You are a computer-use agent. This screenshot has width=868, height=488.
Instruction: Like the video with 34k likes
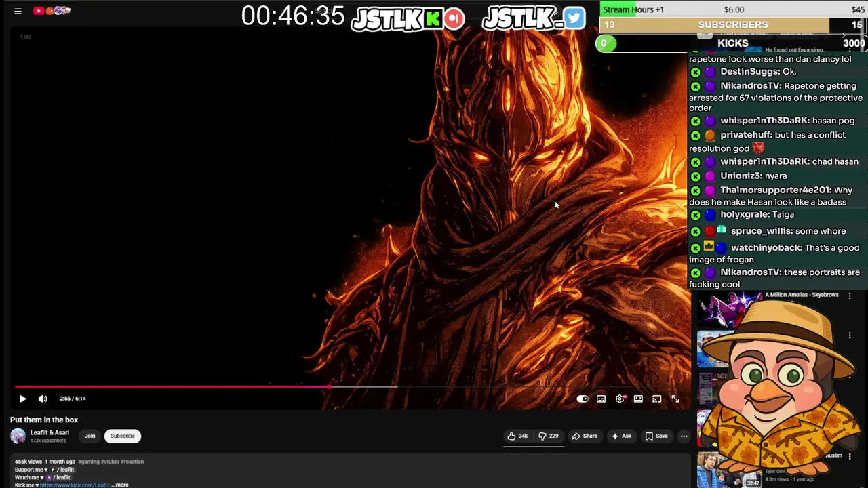pyautogui.click(x=518, y=436)
